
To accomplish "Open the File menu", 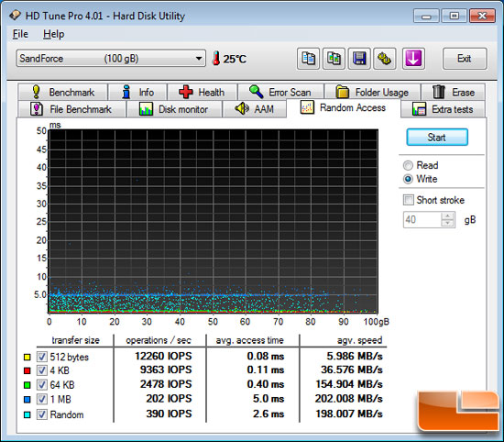I will (20, 34).
